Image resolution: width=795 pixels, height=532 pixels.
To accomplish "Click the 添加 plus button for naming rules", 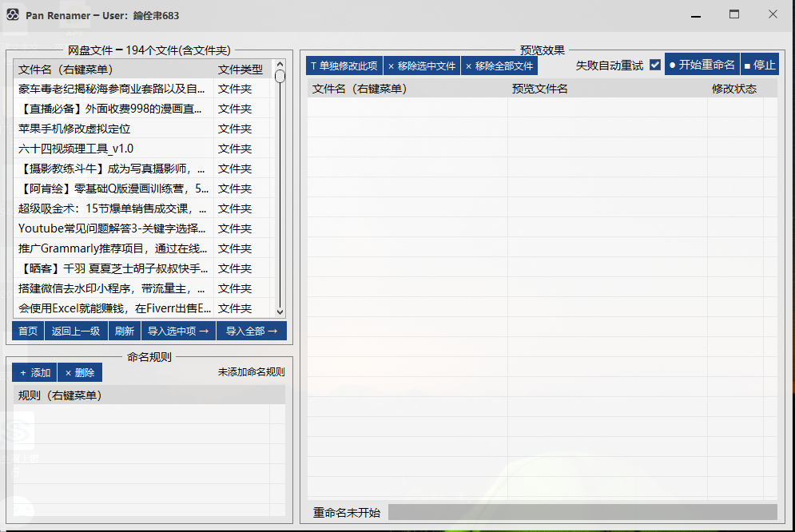I will coord(34,372).
